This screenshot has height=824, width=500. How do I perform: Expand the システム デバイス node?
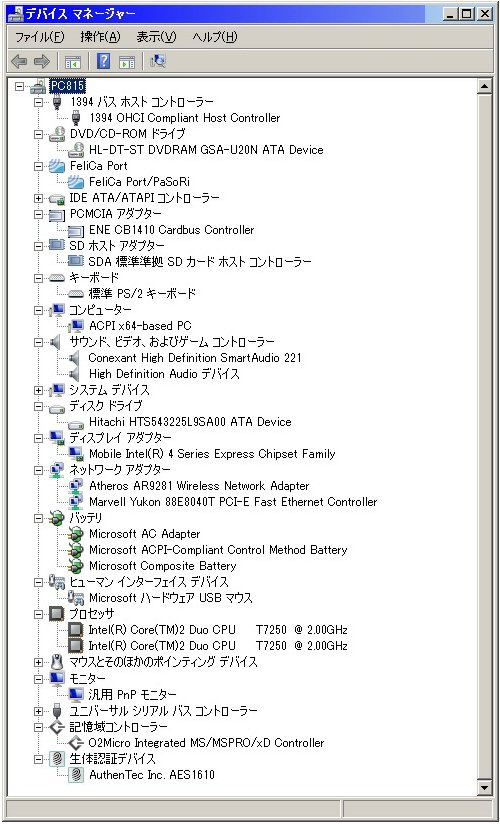point(38,390)
